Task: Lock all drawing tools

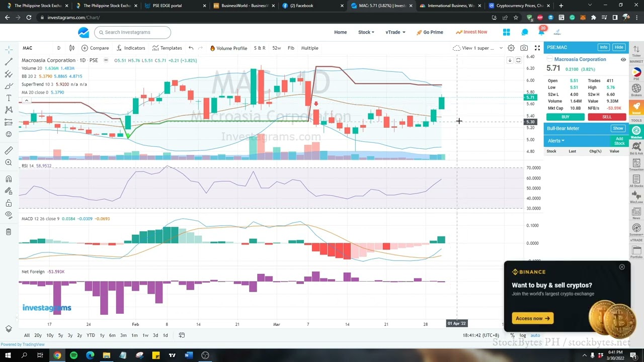Action: 9,203
